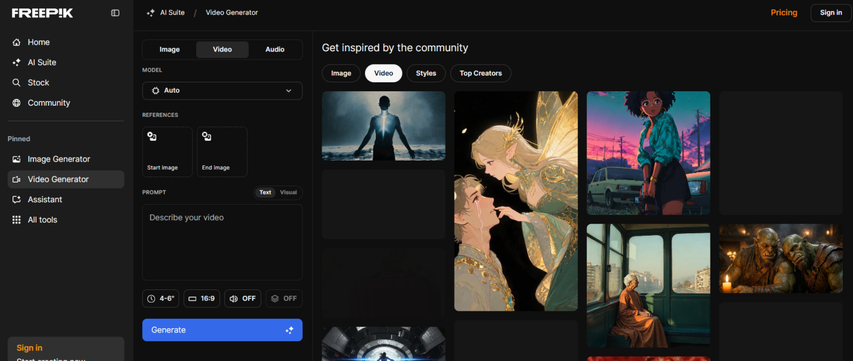The height and width of the screenshot is (361, 853).
Task: Click the Sign in button in header
Action: click(831, 13)
